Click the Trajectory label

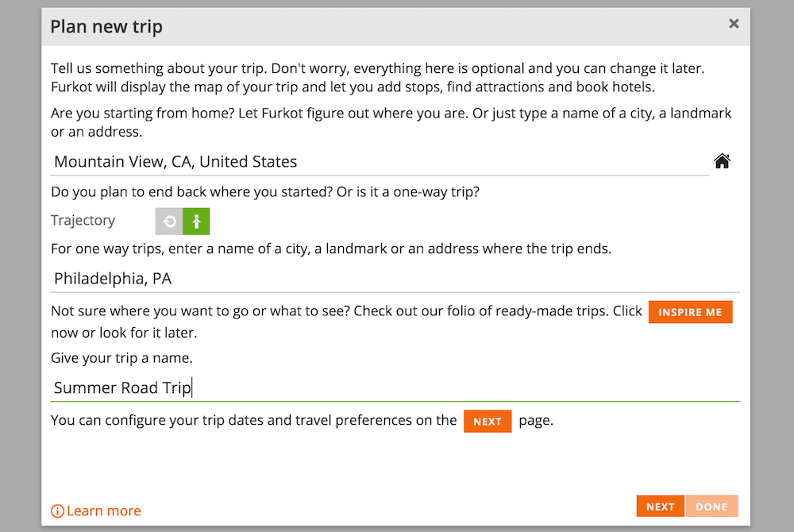pyautogui.click(x=83, y=221)
